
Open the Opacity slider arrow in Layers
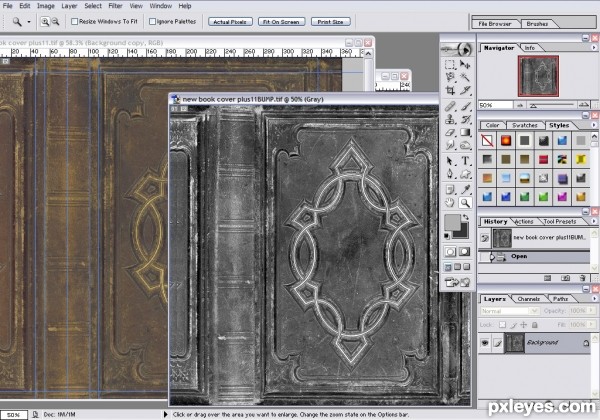pos(592,311)
